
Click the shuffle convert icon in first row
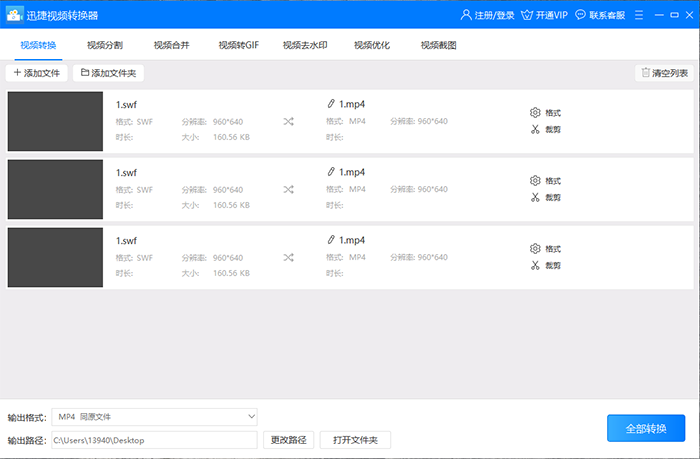288,121
